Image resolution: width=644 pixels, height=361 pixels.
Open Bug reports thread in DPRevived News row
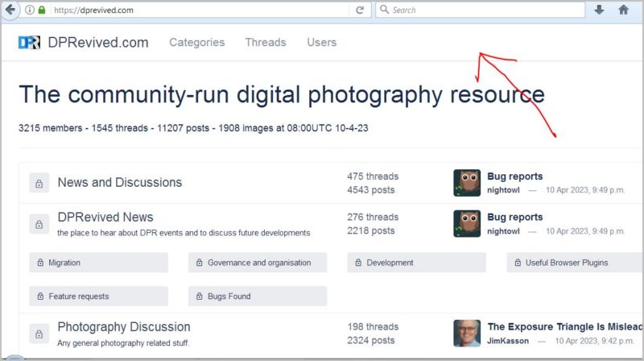click(514, 217)
